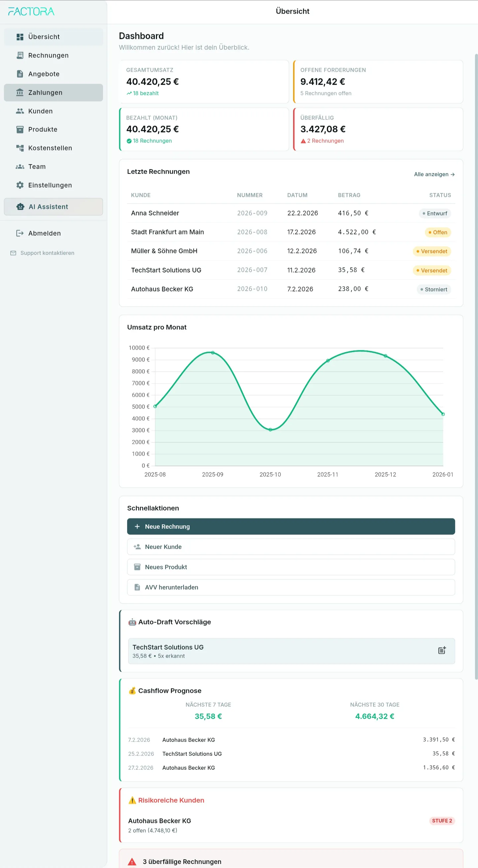Click the STUFE 2 risk badge
The width and height of the screenshot is (478, 868).
(442, 821)
